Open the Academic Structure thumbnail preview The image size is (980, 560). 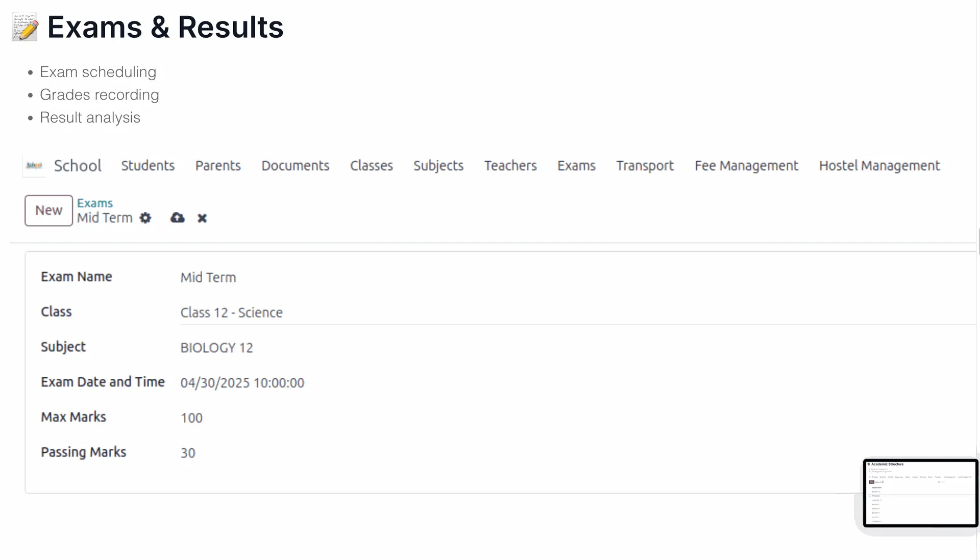point(920,493)
